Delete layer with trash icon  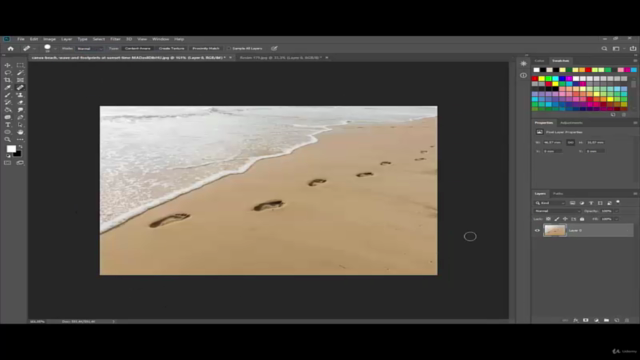627,320
